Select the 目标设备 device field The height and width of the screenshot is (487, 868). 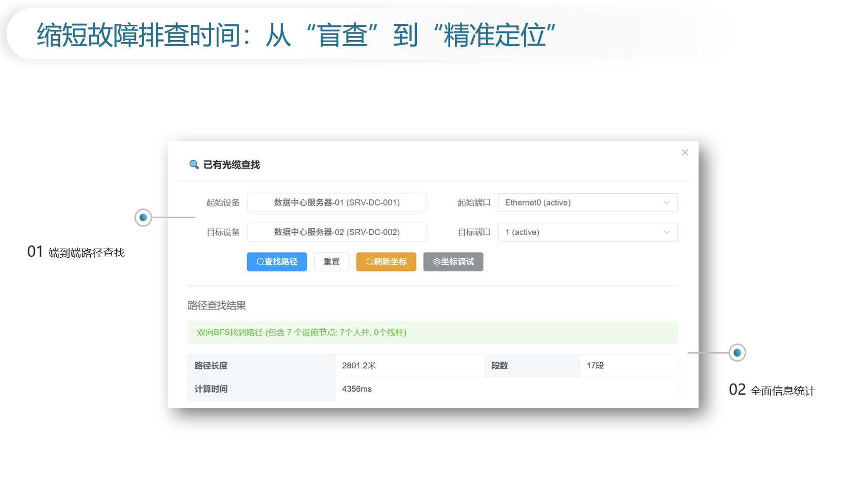pyautogui.click(x=336, y=232)
